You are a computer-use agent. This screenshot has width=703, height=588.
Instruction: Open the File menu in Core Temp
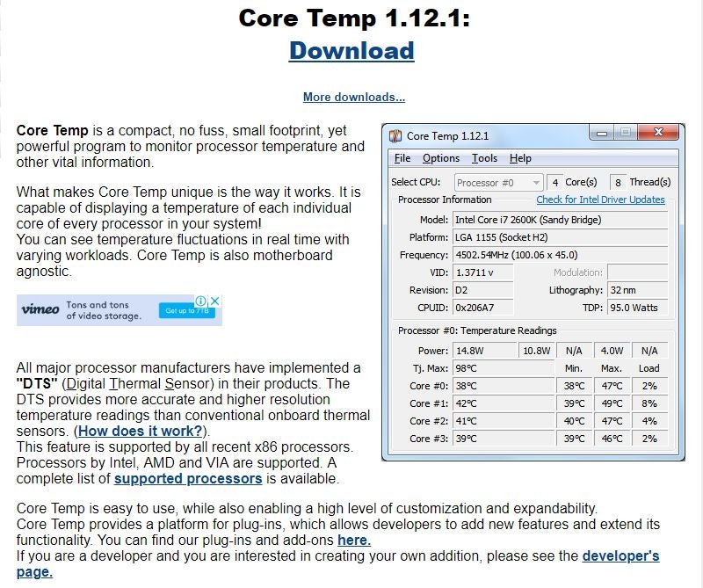[x=402, y=158]
